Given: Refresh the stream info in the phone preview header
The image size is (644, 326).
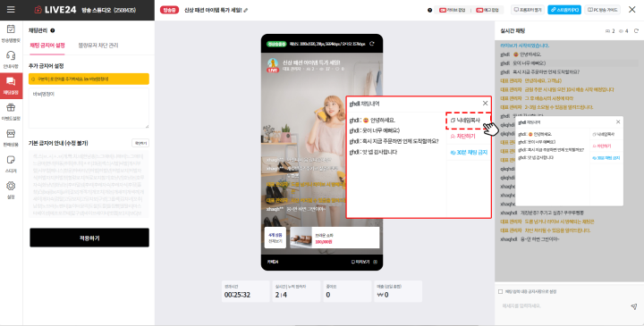Looking at the screenshot, I should point(372,44).
